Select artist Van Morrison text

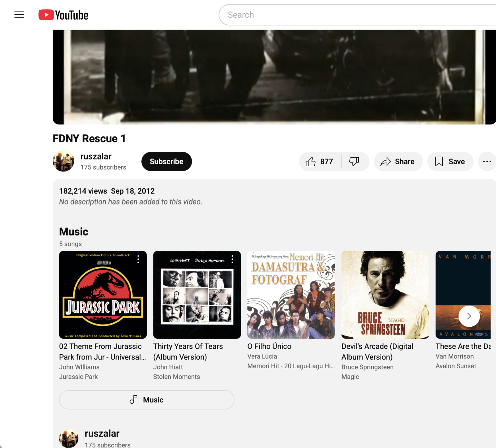pyautogui.click(x=454, y=356)
